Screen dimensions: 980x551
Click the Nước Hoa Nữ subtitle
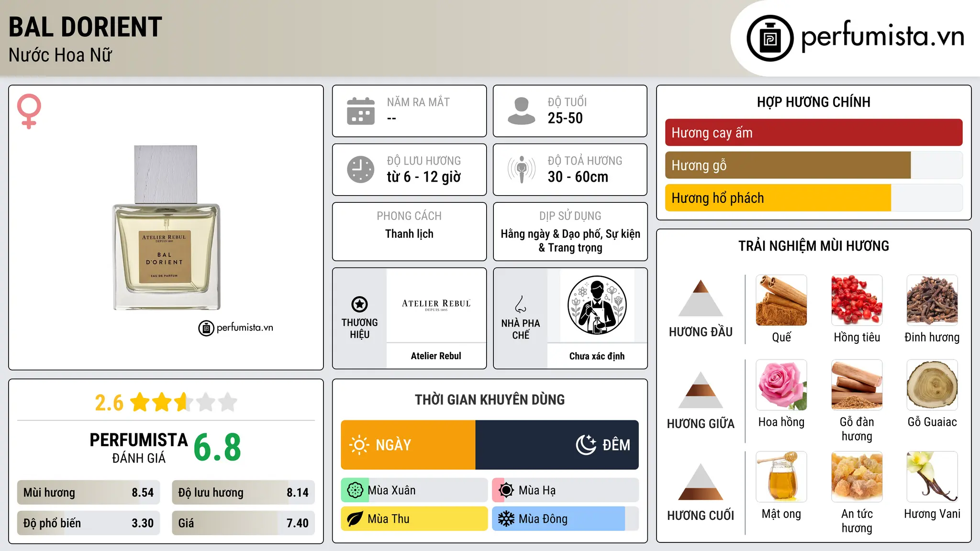point(60,55)
